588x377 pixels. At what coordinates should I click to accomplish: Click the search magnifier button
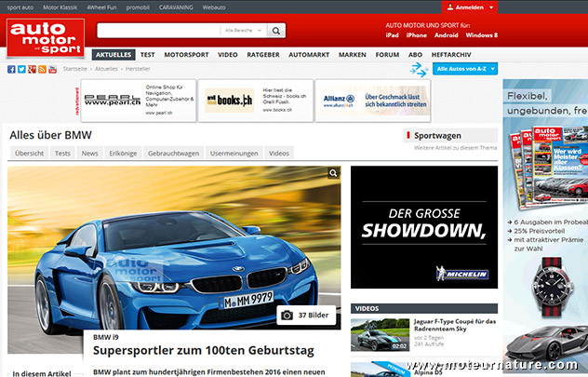click(276, 31)
